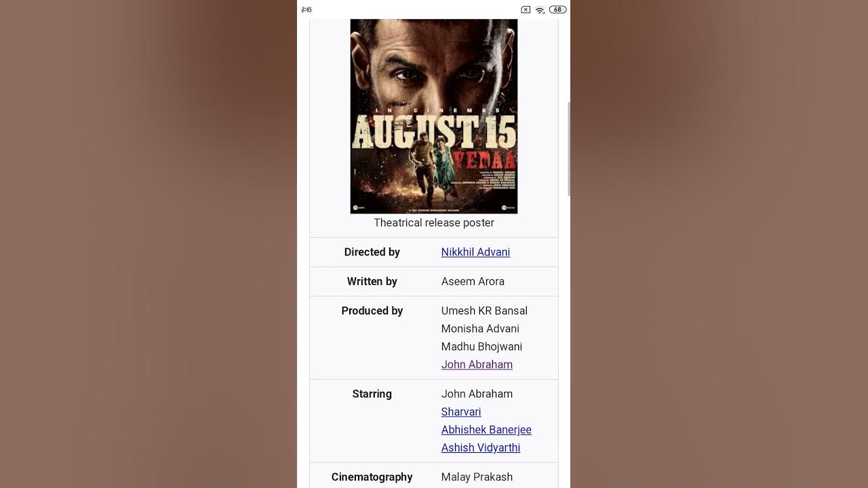
Task: Select the Malay Prakash text
Action: (477, 477)
